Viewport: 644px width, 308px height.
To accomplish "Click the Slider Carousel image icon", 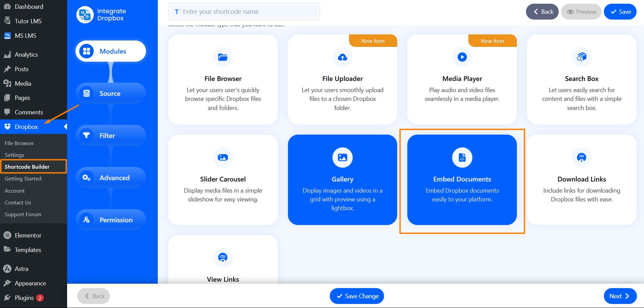I will [223, 157].
